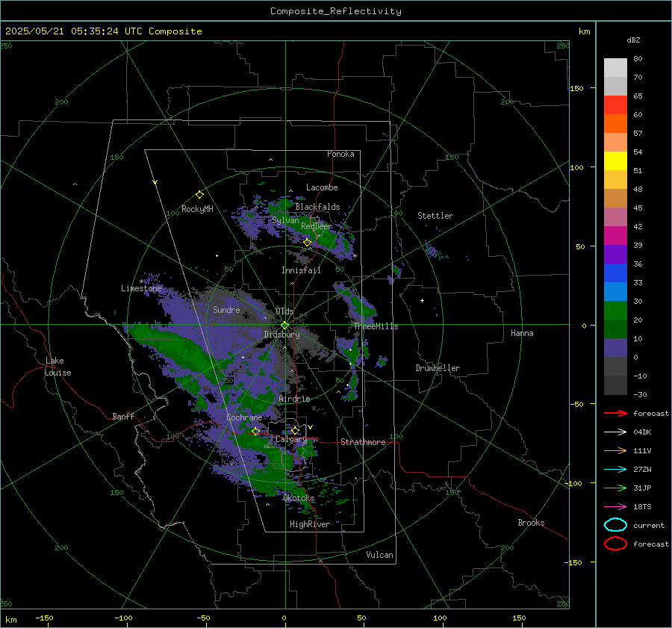Viewport: 672px width, 628px height.
Task: Click the Lake Louise label
Action: pos(57,367)
